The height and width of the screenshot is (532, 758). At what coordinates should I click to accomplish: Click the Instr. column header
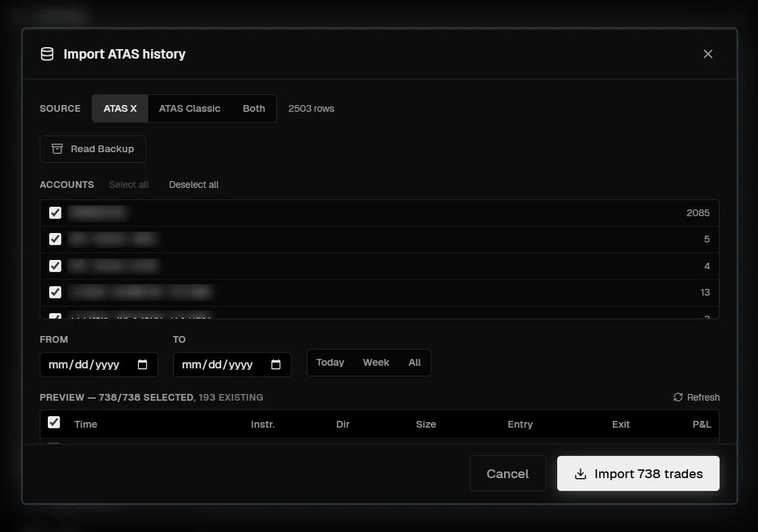(x=263, y=424)
